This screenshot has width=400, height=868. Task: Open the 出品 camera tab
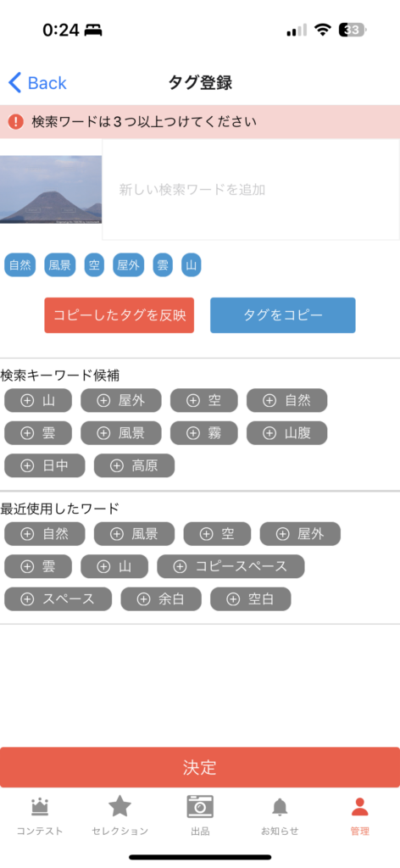(200, 816)
